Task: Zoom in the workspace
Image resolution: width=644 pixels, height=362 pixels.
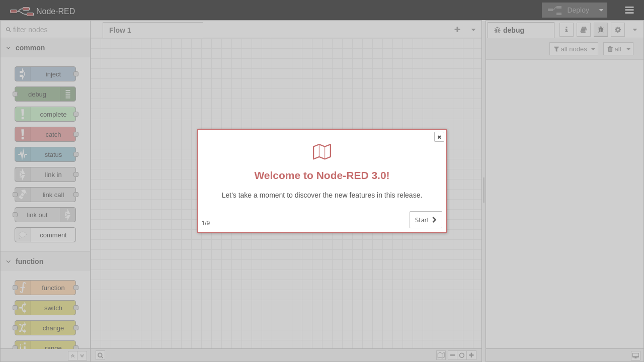Action: point(471,355)
